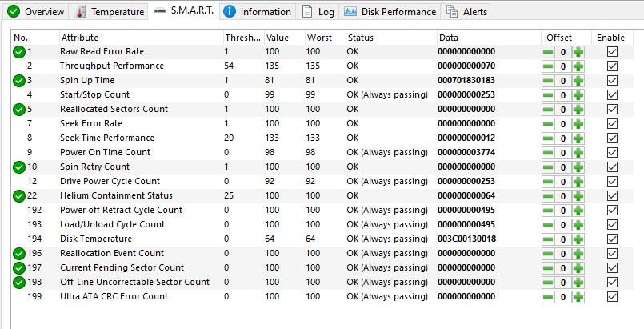
Task: Disable the Start/Stop Count attribute checkbox
Action: click(613, 95)
